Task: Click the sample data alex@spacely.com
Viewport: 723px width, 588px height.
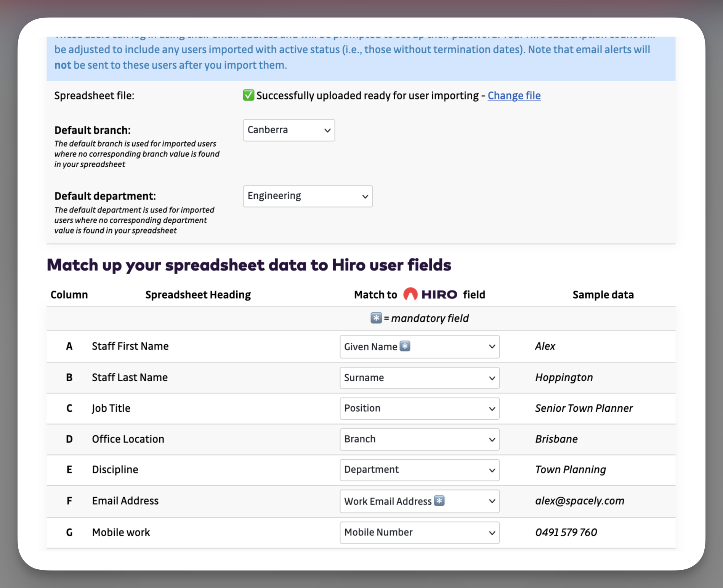Action: pyautogui.click(x=580, y=501)
